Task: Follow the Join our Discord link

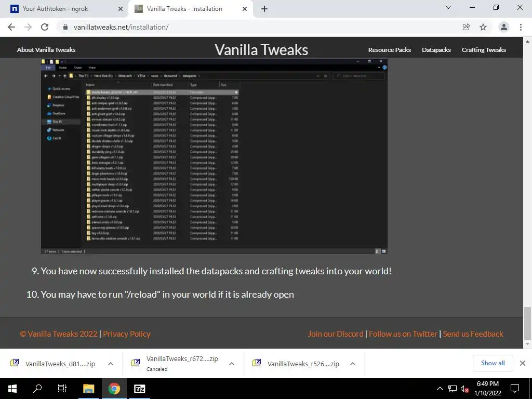Action: click(336, 334)
